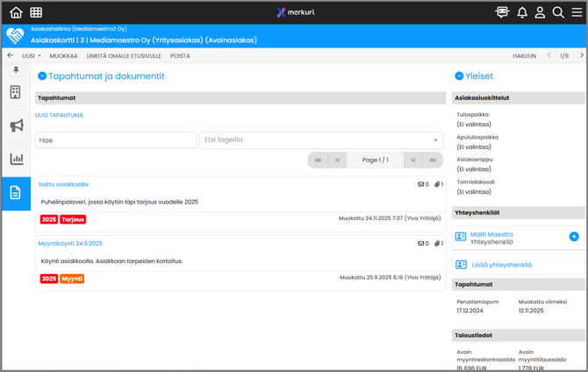
Task: Click the UUSI TAPAHTUMA link
Action: coord(59,115)
